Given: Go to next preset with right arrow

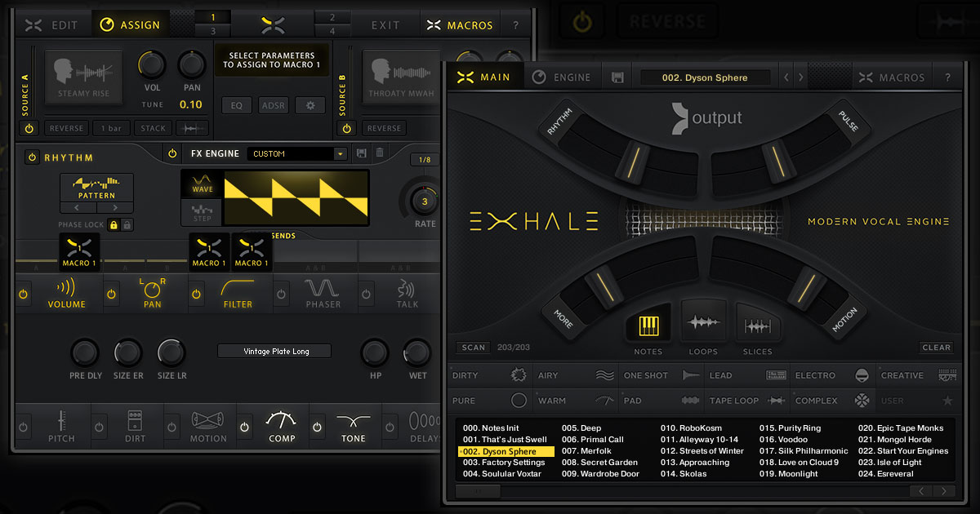Looking at the screenshot, I should tap(800, 78).
